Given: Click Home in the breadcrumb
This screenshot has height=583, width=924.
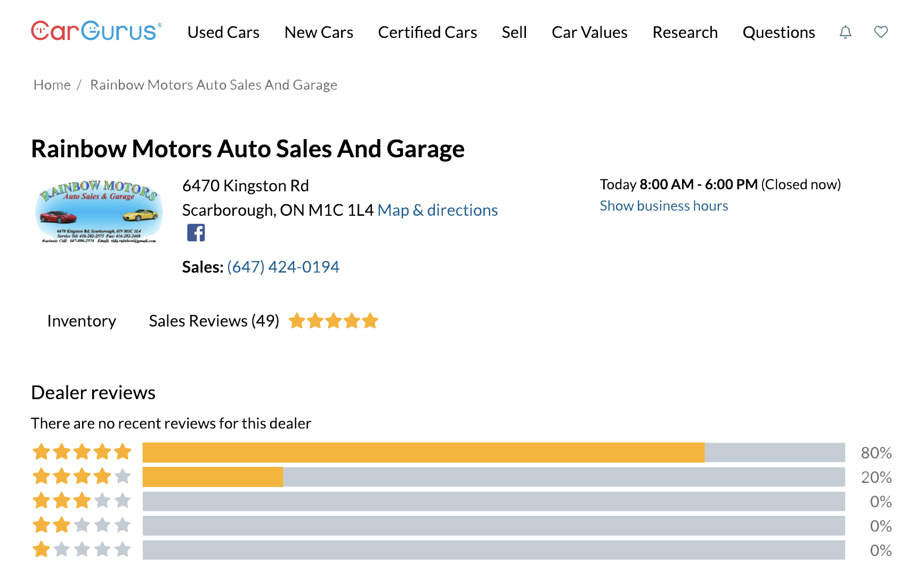Looking at the screenshot, I should tap(52, 85).
